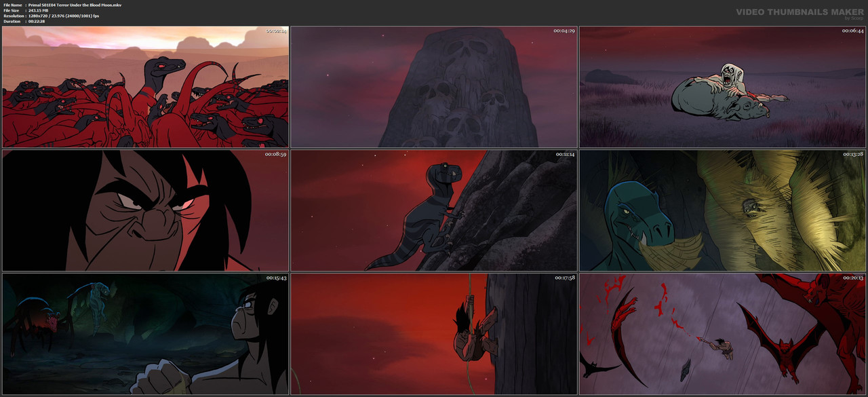Click the 00:08:59 timestamp label
The width and height of the screenshot is (868, 397).
[x=276, y=154]
